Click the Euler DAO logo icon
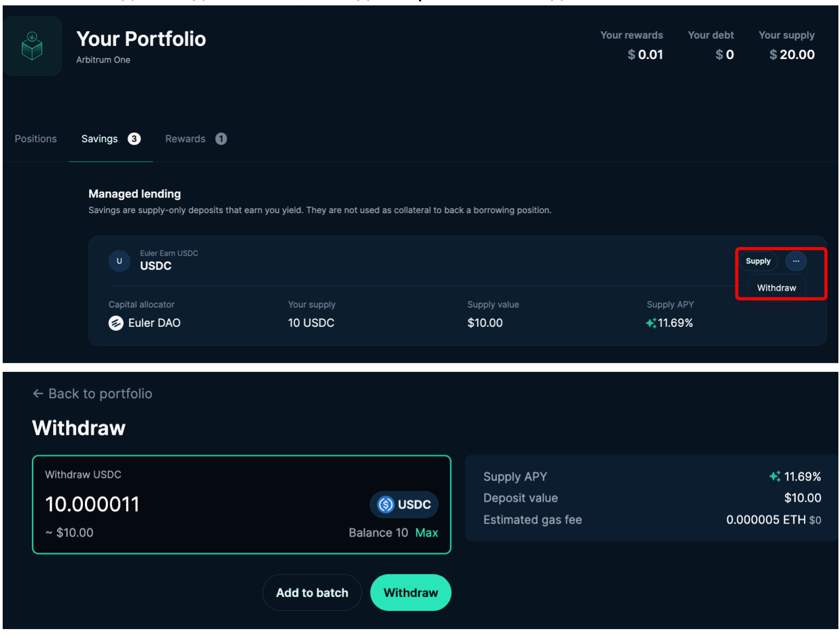 (116, 323)
